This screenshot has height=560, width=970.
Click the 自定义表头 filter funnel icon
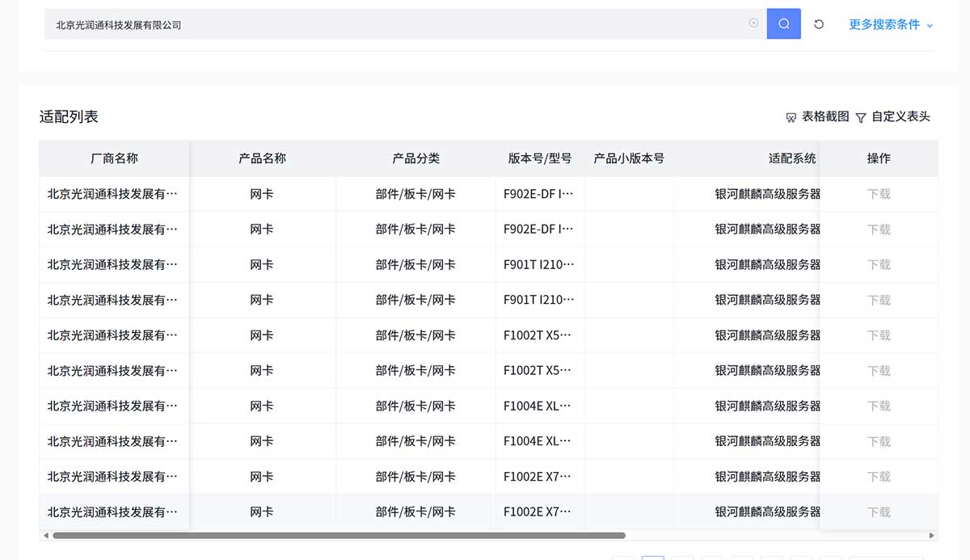click(861, 117)
